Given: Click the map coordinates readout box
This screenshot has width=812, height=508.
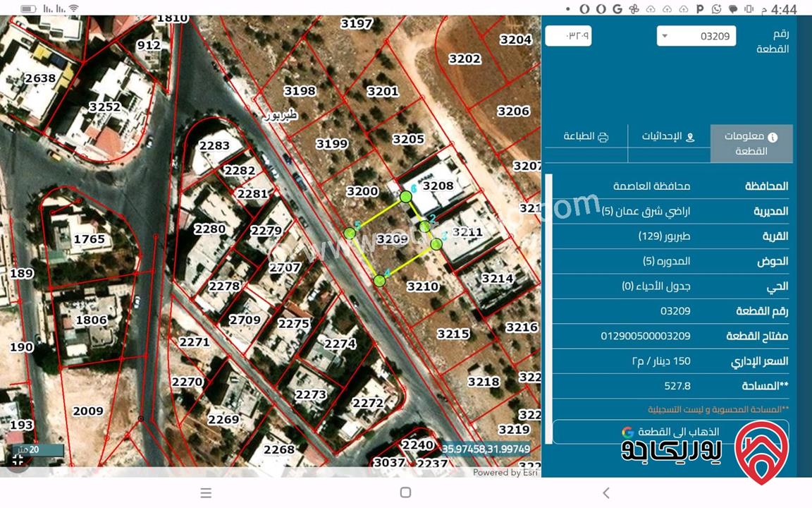Looking at the screenshot, I should click(x=486, y=449).
